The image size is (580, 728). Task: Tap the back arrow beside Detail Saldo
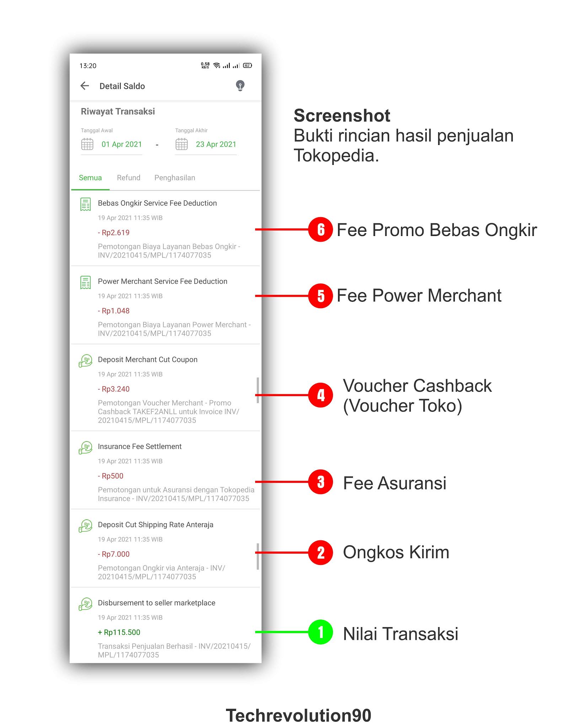click(85, 86)
